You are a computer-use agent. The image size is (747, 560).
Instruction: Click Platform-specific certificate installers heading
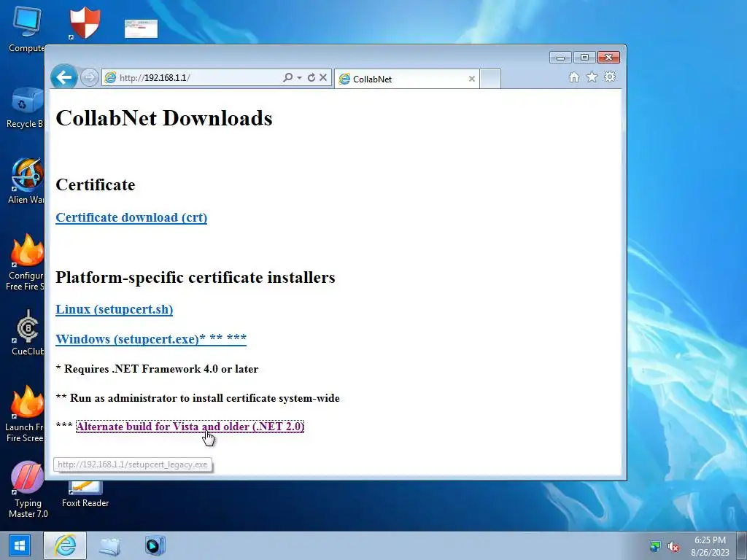click(x=196, y=277)
